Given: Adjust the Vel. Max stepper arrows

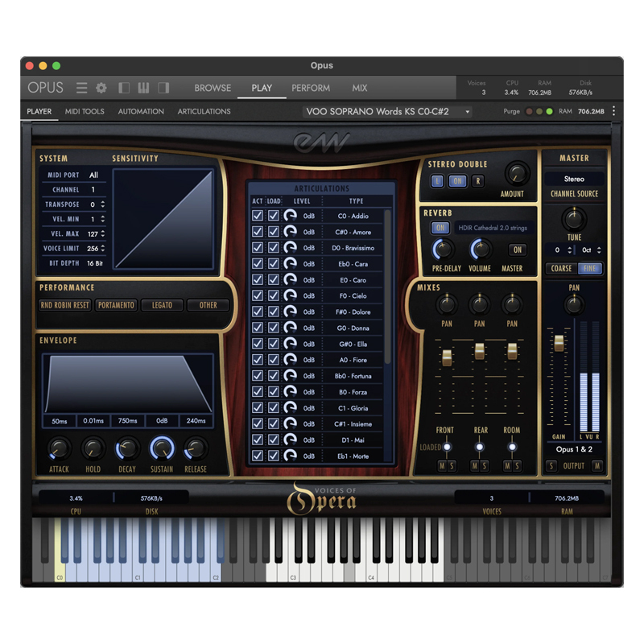Looking at the screenshot, I should (103, 233).
